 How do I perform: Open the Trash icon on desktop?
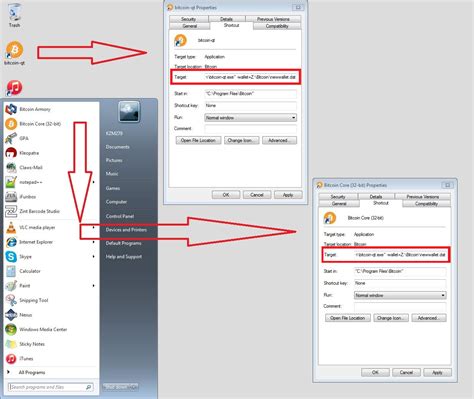click(14, 15)
